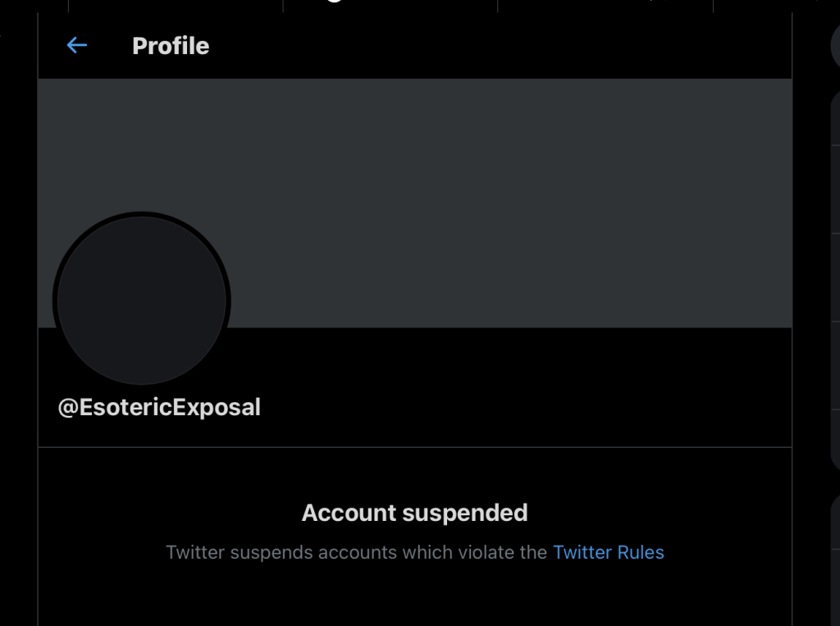Select the second row in the right sidebar panel
Viewport: 840px width, 626px height.
pos(835,189)
